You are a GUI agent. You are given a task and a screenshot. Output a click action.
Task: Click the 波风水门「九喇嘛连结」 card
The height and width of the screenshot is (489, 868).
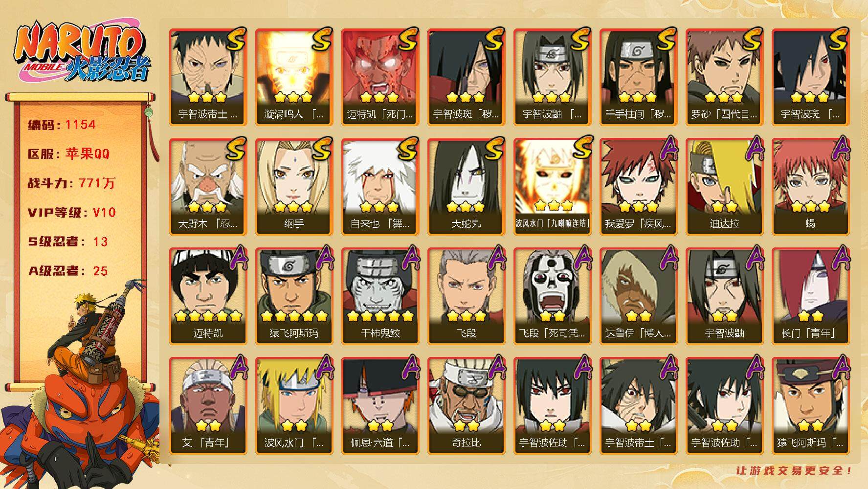tap(552, 187)
